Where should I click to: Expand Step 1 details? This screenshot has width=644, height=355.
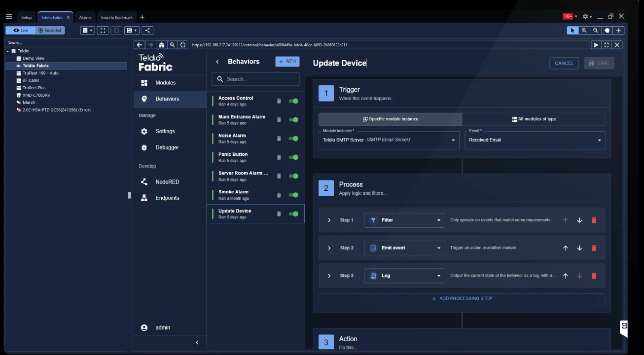[x=329, y=220]
